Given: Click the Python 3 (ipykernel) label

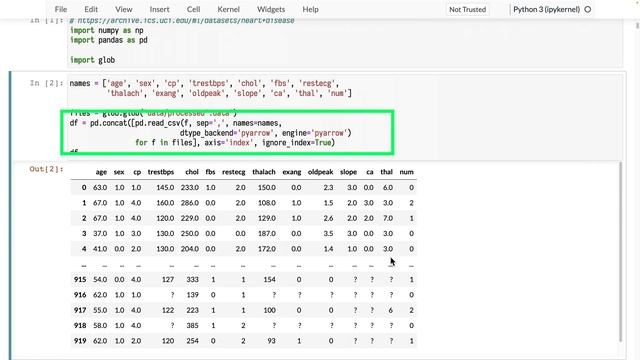Looking at the screenshot, I should (x=546, y=9).
